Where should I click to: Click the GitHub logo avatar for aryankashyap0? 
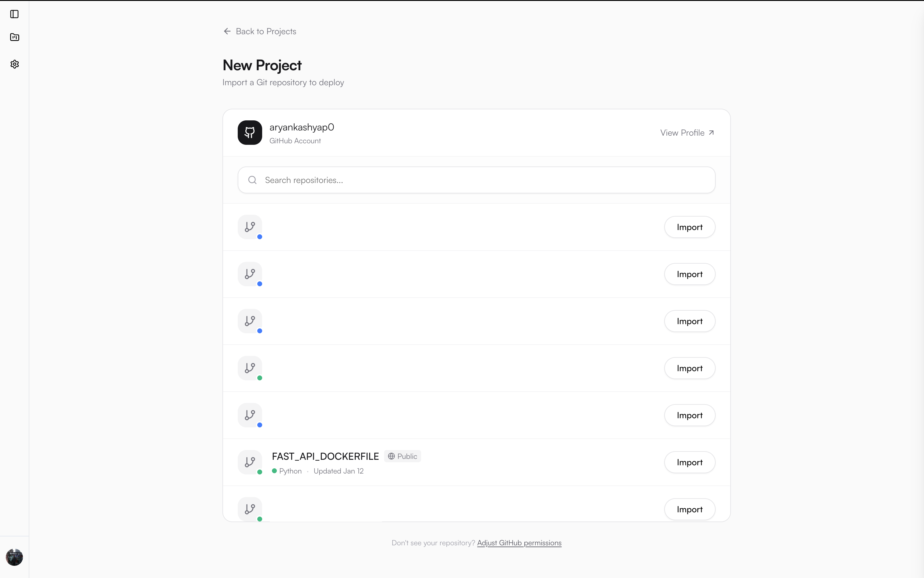point(250,132)
